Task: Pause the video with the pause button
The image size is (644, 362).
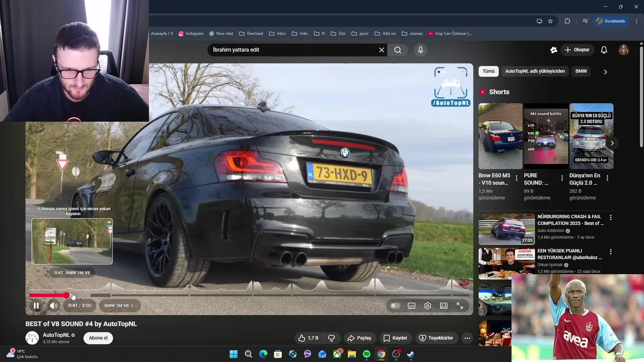Action: 36,306
